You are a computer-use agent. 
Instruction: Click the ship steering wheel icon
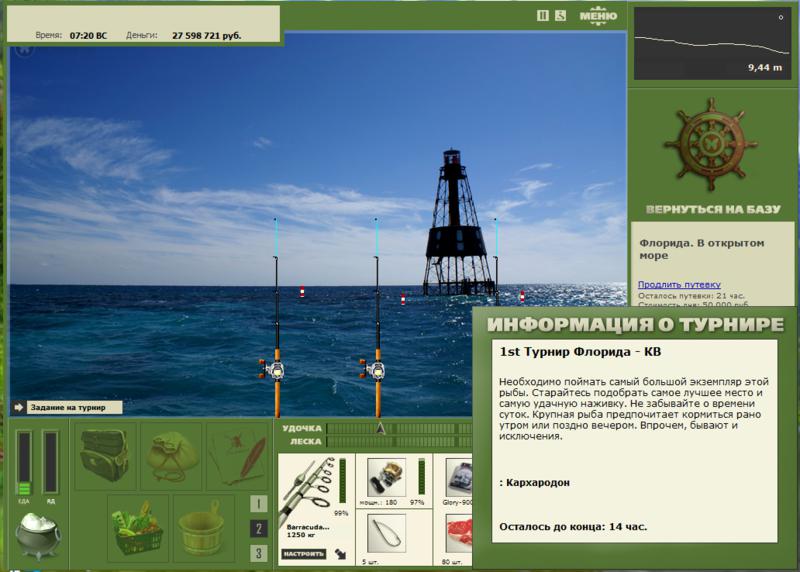point(711,144)
